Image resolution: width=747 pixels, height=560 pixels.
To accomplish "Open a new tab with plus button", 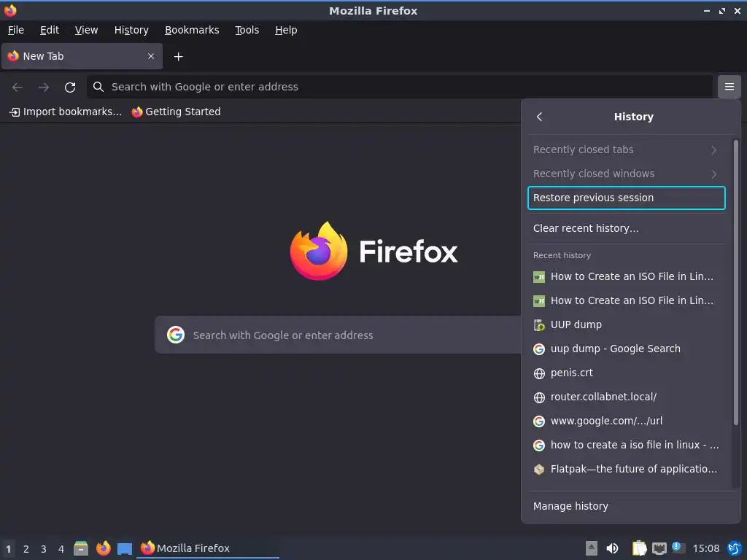I will [x=178, y=57].
